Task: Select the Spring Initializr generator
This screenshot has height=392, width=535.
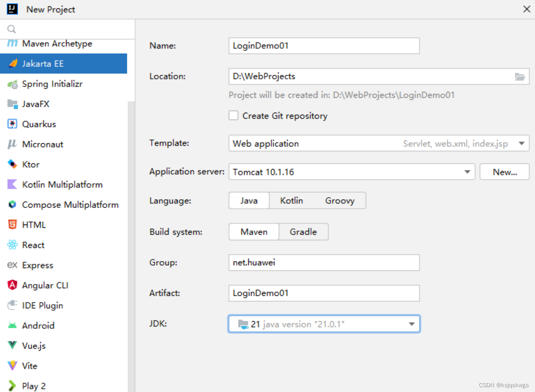Action: point(64,84)
